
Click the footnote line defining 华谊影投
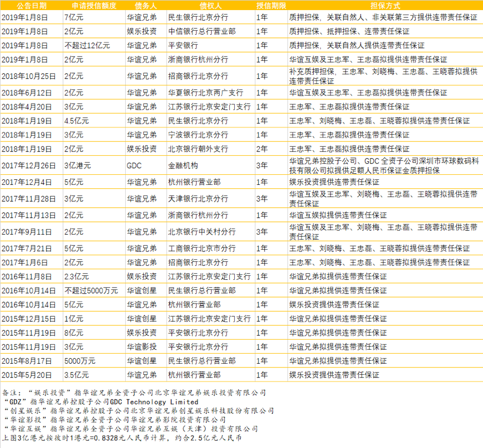point(115,420)
